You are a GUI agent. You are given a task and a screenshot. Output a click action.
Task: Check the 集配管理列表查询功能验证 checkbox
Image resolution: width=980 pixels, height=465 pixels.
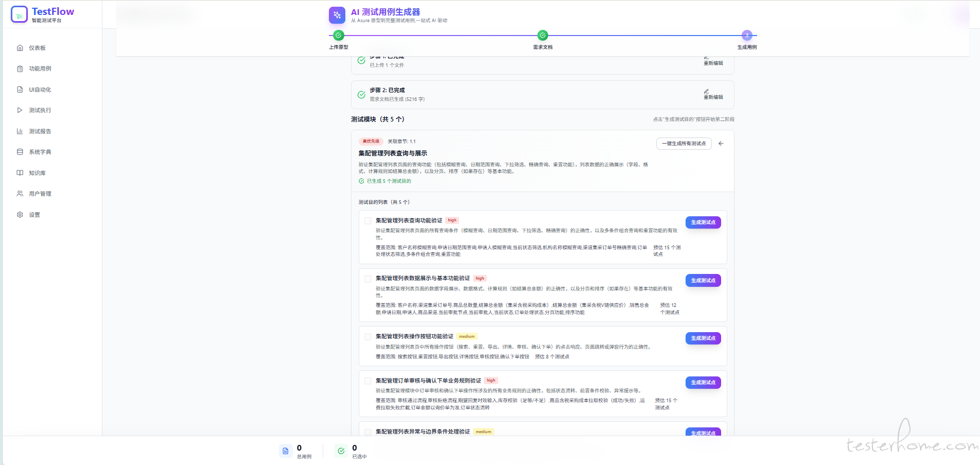368,221
